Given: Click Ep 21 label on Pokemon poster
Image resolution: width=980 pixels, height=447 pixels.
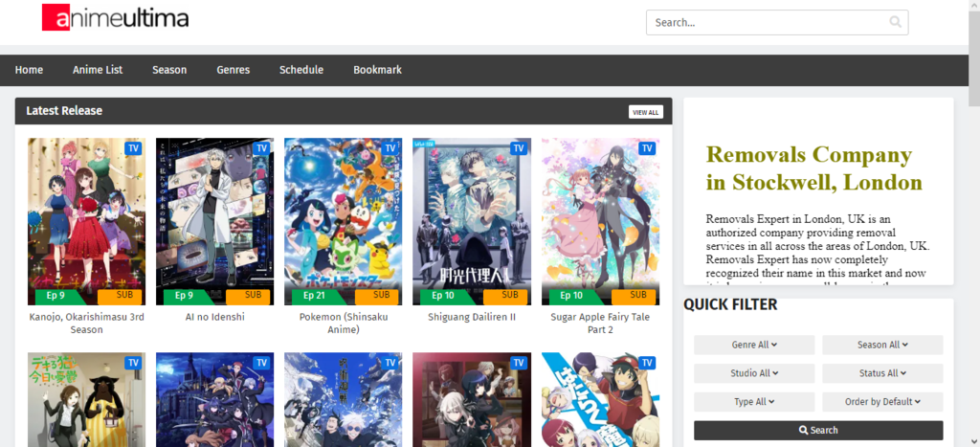Looking at the screenshot, I should click(313, 296).
